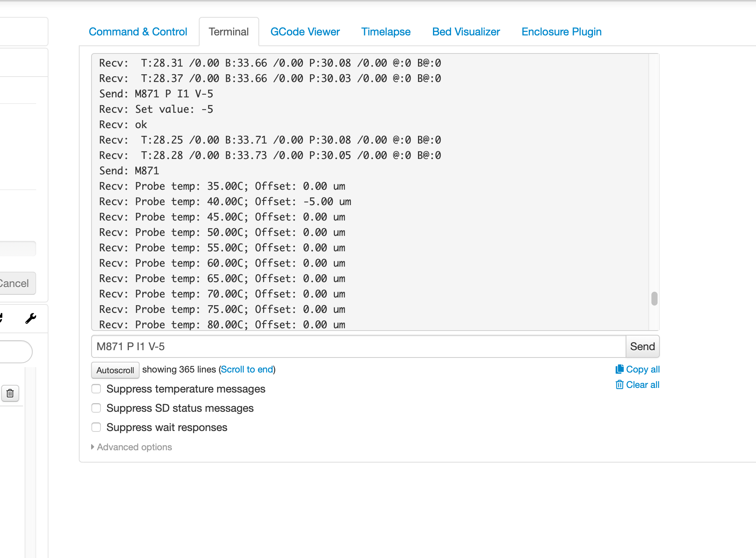Toggle the Autoscroll button
756x558 pixels.
tap(115, 370)
